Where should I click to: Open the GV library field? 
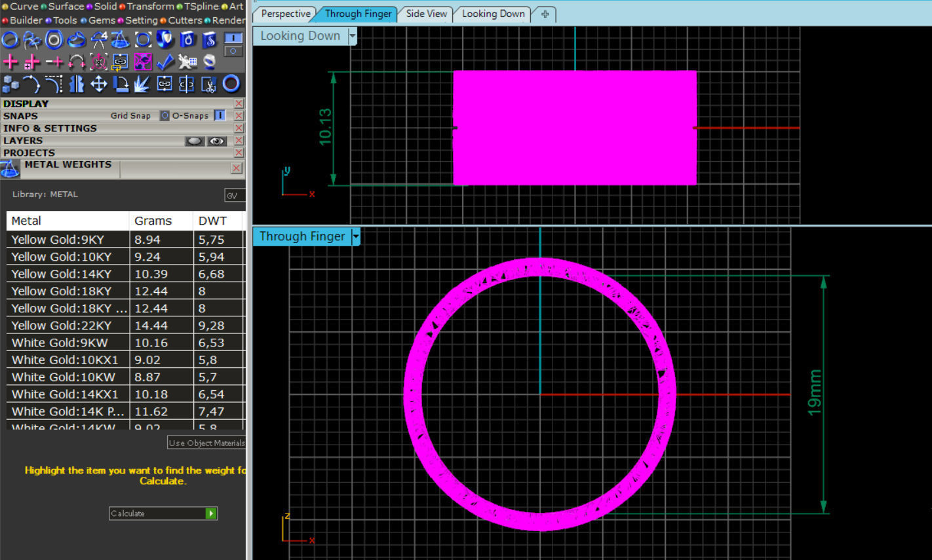[235, 195]
